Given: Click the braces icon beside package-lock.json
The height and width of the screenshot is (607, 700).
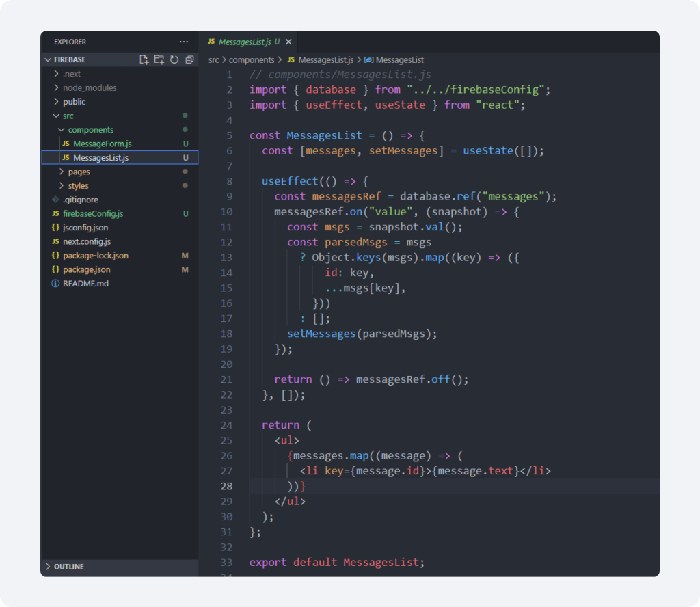Looking at the screenshot, I should (55, 255).
